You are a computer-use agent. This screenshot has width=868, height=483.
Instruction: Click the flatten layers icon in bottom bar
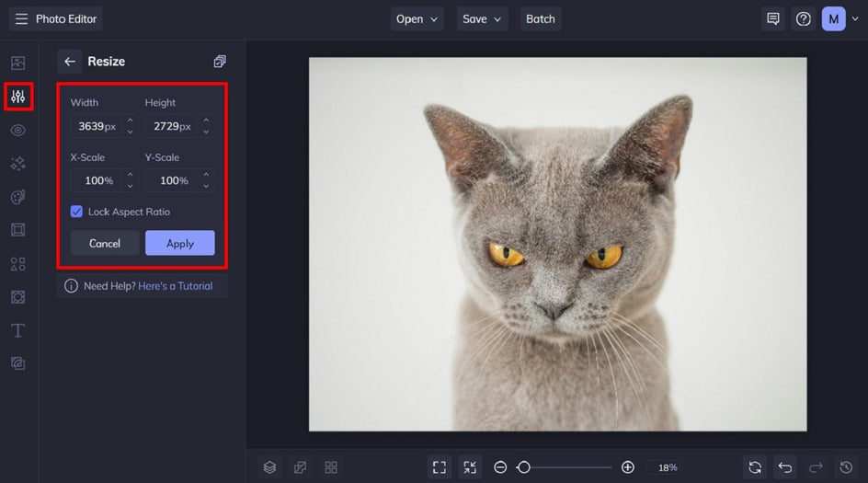click(300, 467)
